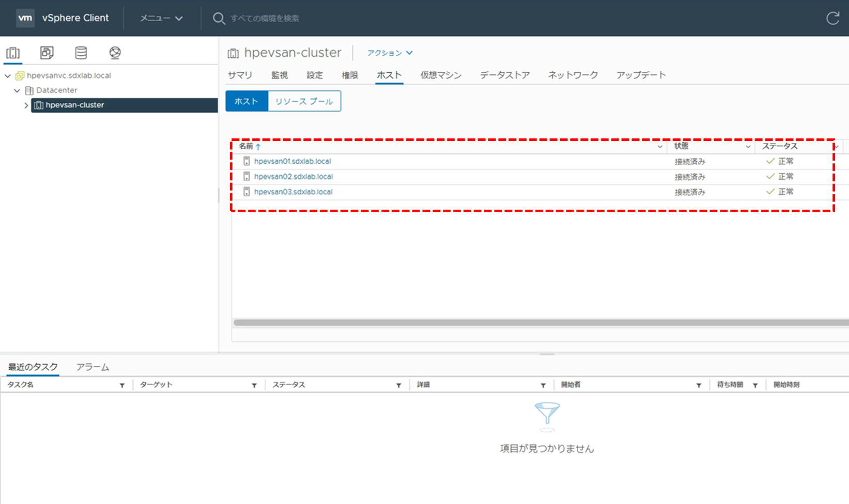Click the 開始時刻 column header
Viewport: 849px width, 504px height.
coord(786,385)
